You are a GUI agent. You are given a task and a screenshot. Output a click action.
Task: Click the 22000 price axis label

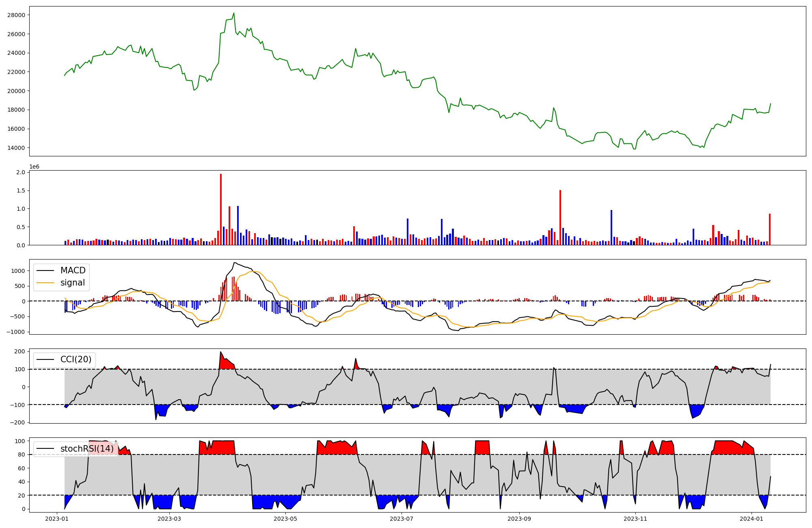[x=16, y=72]
